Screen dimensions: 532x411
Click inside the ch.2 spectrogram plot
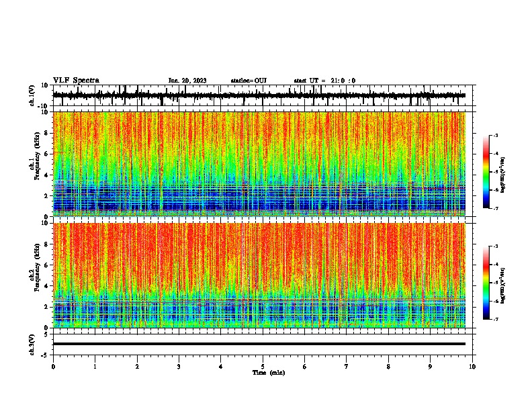coord(259,275)
